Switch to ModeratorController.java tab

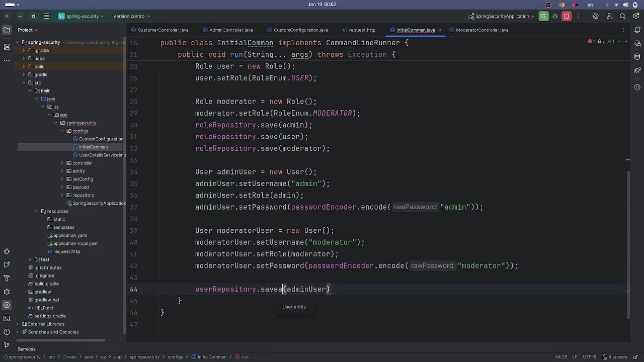pyautogui.click(x=478, y=30)
